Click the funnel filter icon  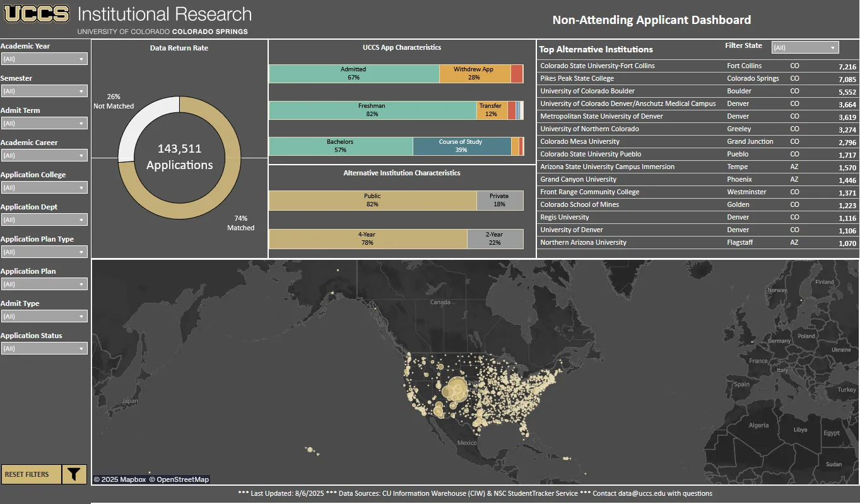[x=75, y=474]
